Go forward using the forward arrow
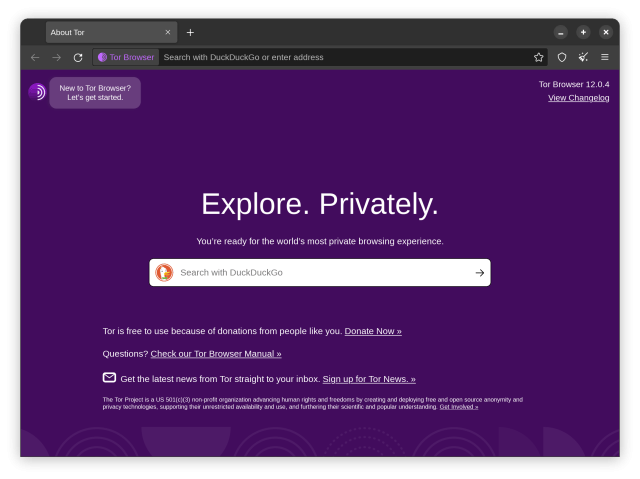Image resolution: width=640 pixels, height=479 pixels. pos(57,58)
